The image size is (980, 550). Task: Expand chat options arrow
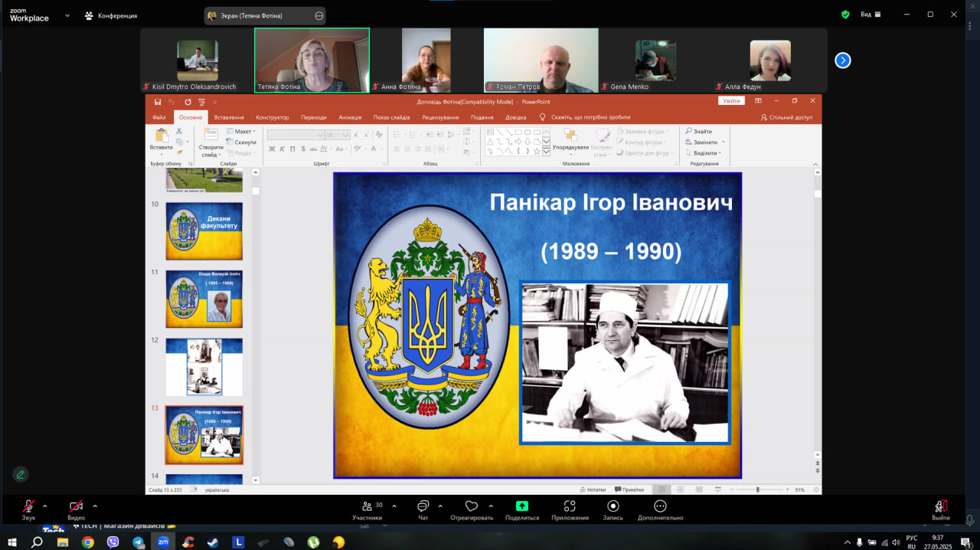(440, 506)
